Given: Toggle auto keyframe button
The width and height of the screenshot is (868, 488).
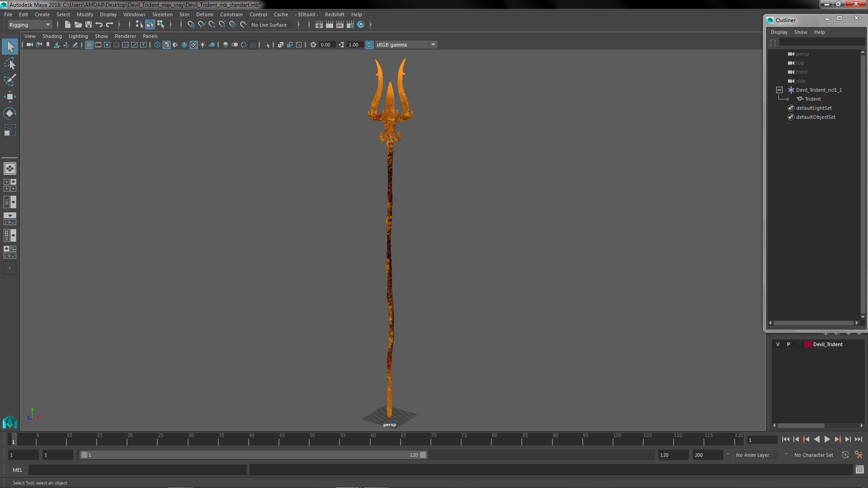Looking at the screenshot, I should coord(845,455).
